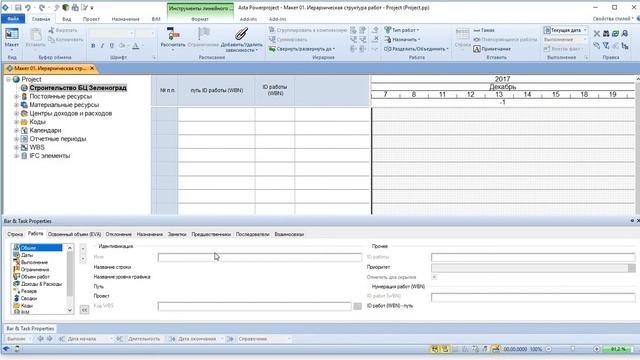Image resolution: width=640 pixels, height=360 pixels.
Task: Switch to the BIM ribbon tab
Action: pyautogui.click(x=156, y=19)
